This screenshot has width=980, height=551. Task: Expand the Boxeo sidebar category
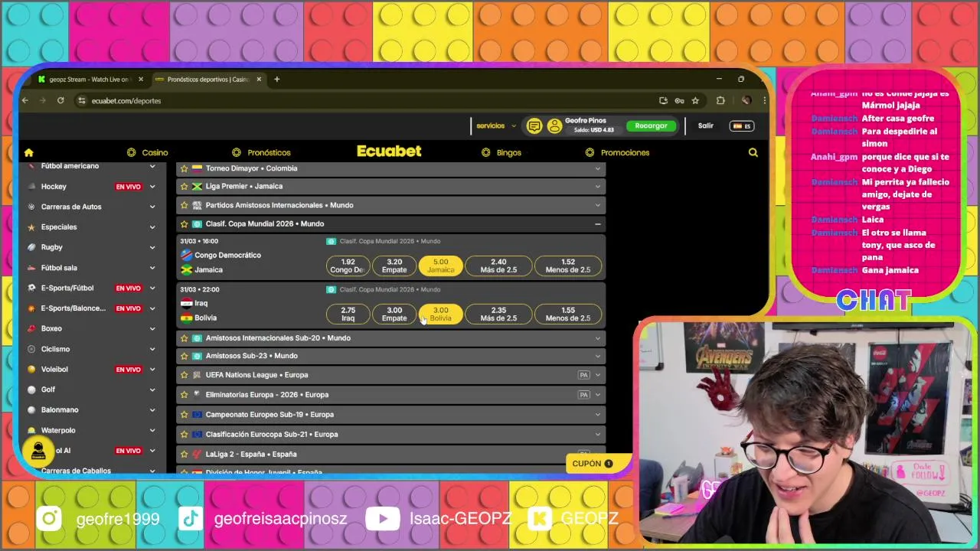(x=152, y=328)
